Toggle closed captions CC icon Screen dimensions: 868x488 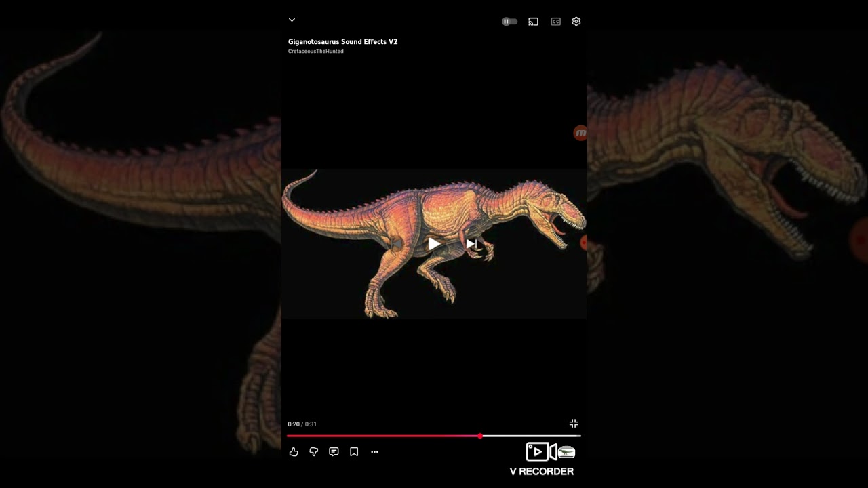(555, 22)
